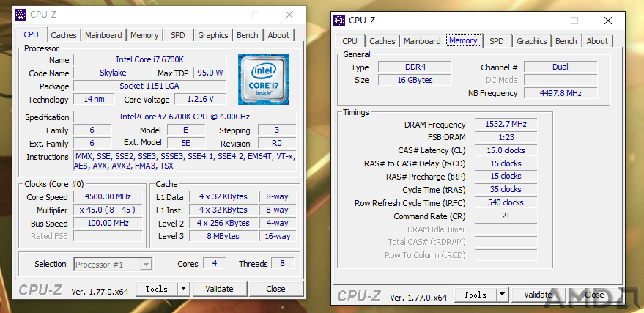The image size is (644, 313).
Task: Open About tab in left CPU-Z window
Action: (278, 35)
